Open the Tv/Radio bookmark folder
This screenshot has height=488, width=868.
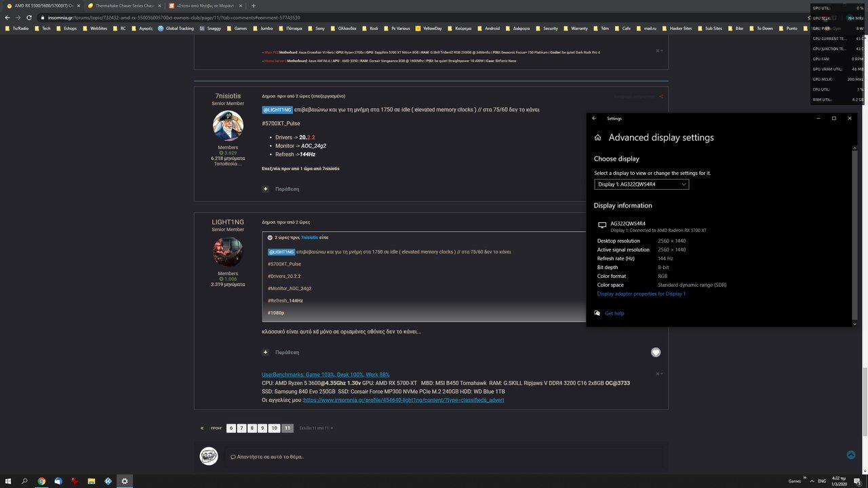pyautogui.click(x=18, y=28)
